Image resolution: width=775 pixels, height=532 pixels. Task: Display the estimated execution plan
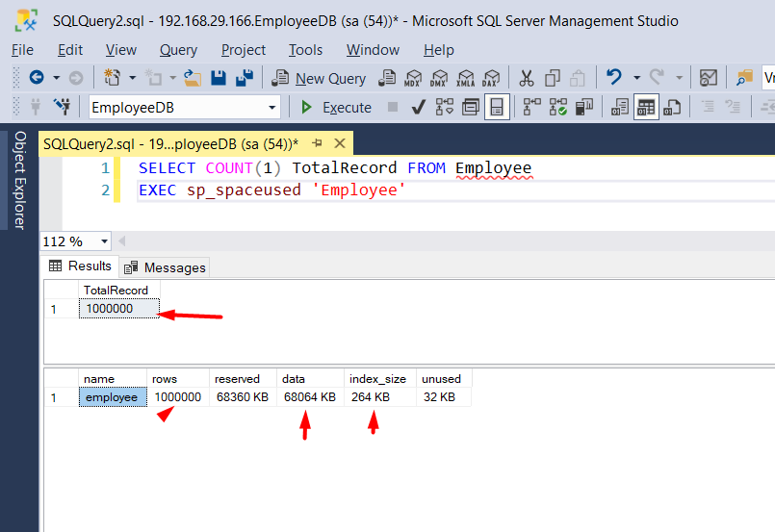click(445, 107)
